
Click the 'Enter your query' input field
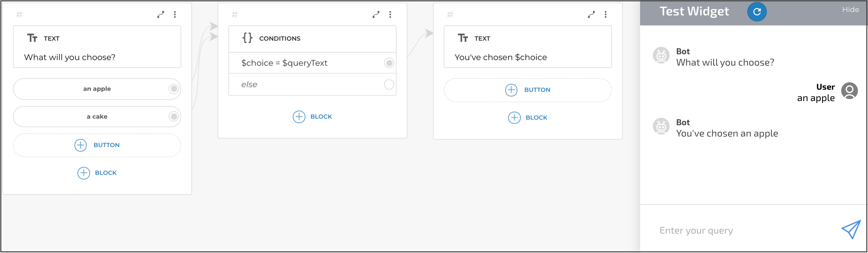click(741, 231)
